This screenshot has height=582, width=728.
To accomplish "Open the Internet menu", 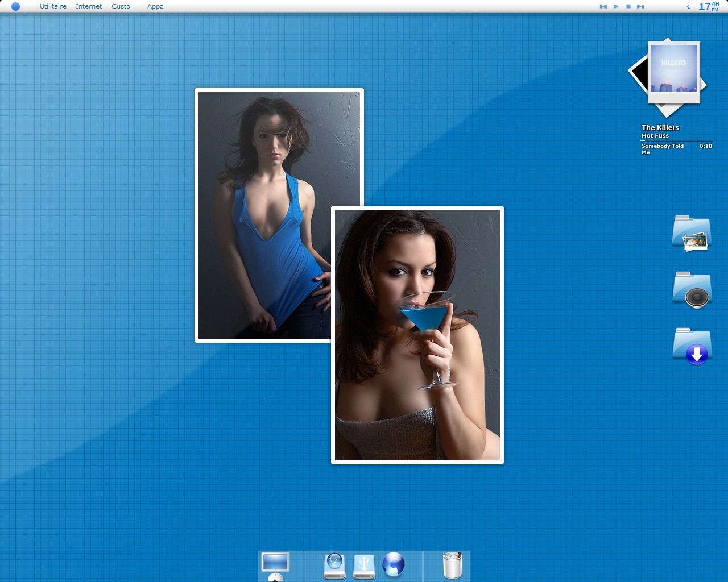I will 89,6.
